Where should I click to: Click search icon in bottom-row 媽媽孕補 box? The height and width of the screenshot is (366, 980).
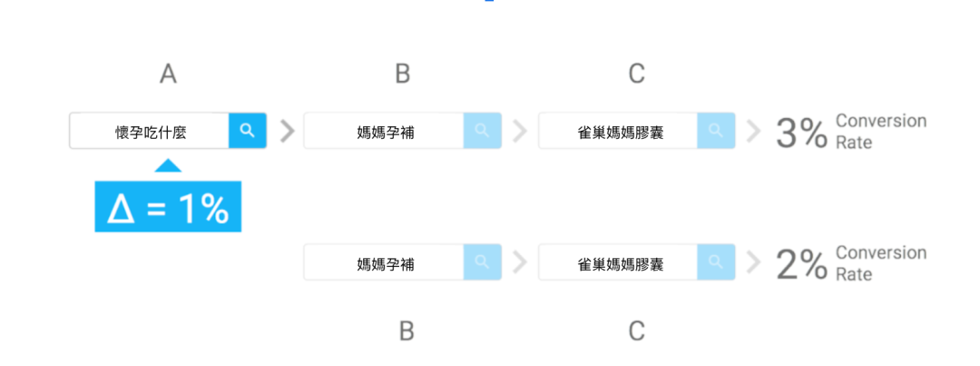coord(482,263)
